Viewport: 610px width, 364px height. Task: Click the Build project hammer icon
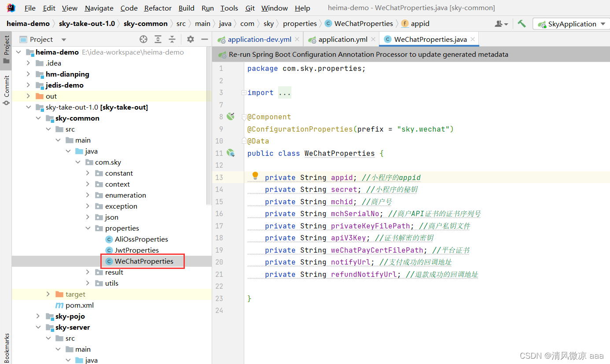point(522,24)
